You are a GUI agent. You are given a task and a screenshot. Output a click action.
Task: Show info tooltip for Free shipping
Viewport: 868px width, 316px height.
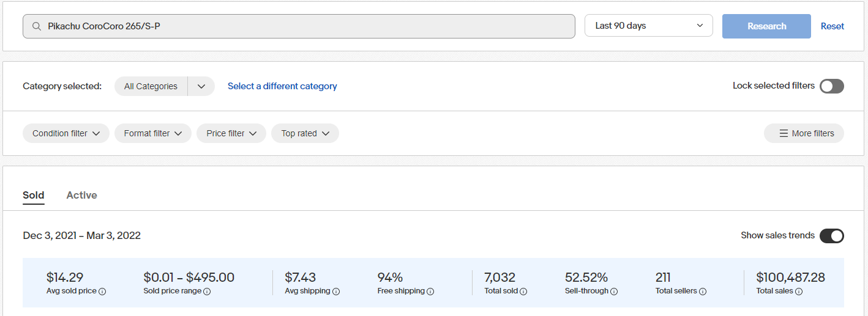430,292
